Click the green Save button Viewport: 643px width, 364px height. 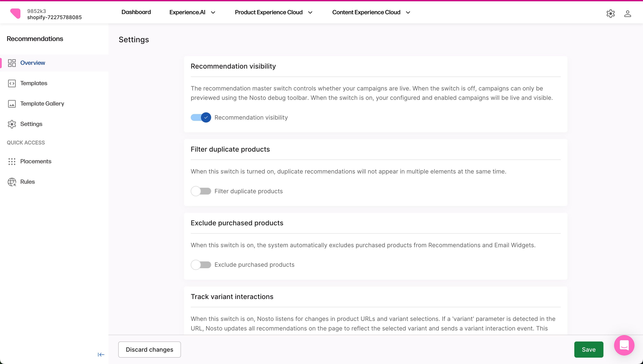coord(588,350)
